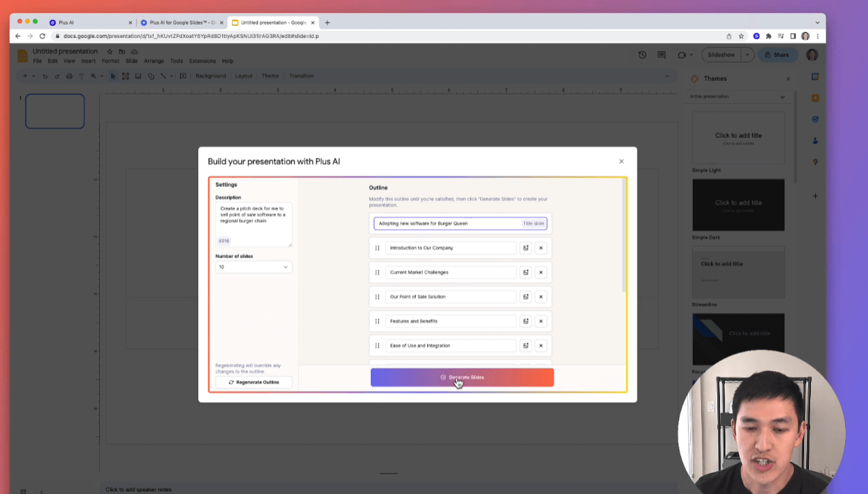Image resolution: width=868 pixels, height=494 pixels.
Task: Open the Extensions menu
Action: [x=202, y=61]
